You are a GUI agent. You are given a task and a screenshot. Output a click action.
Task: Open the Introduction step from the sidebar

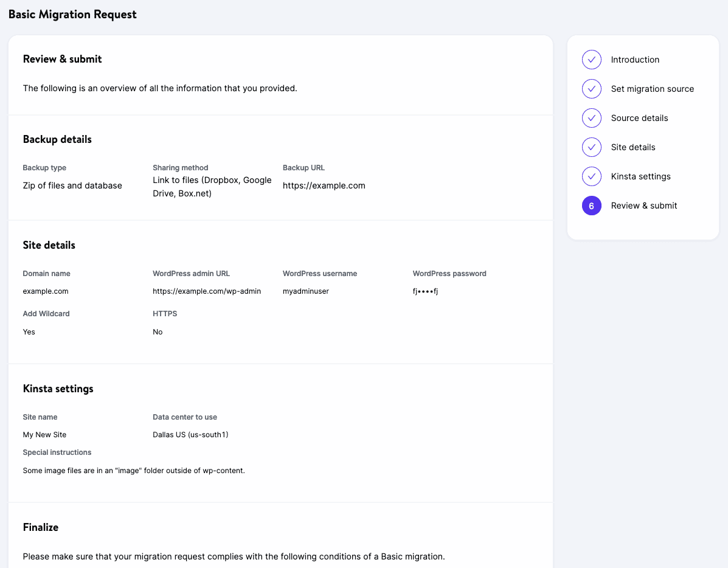click(635, 60)
